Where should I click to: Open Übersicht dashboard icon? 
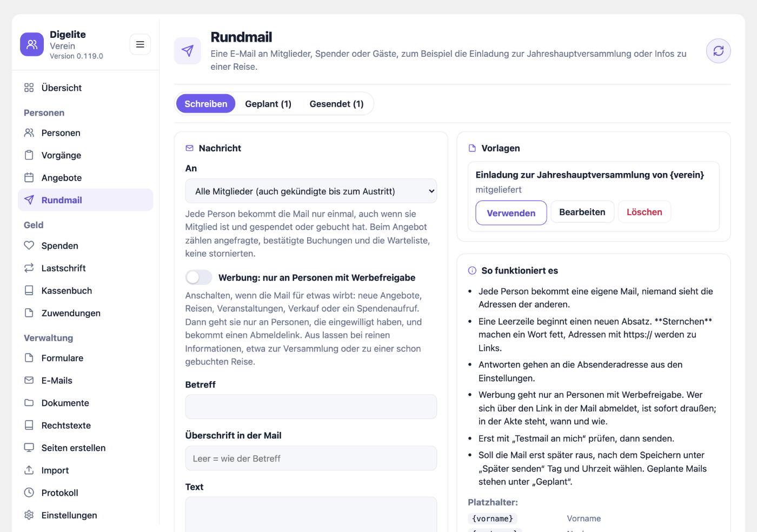tap(29, 88)
